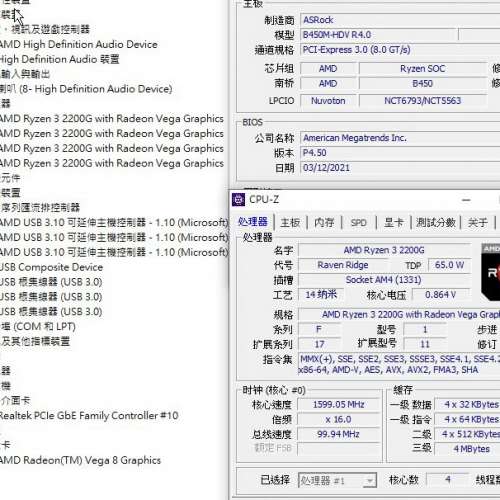Click the AMD value in 南桥 row

(x=328, y=83)
